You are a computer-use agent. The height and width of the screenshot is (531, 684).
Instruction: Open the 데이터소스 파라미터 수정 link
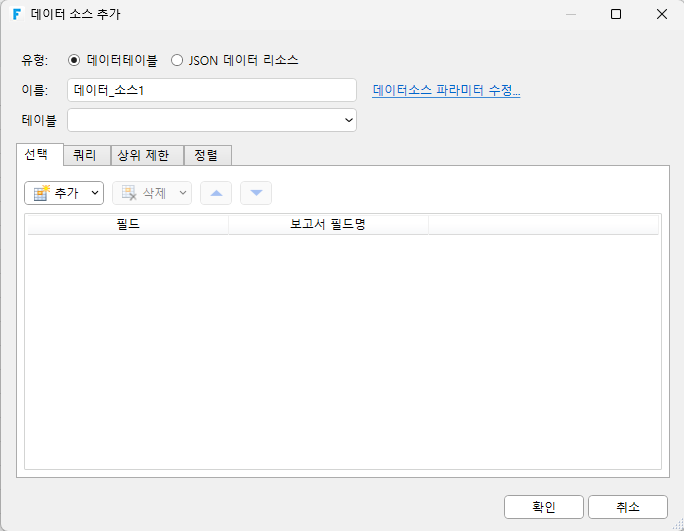click(446, 90)
